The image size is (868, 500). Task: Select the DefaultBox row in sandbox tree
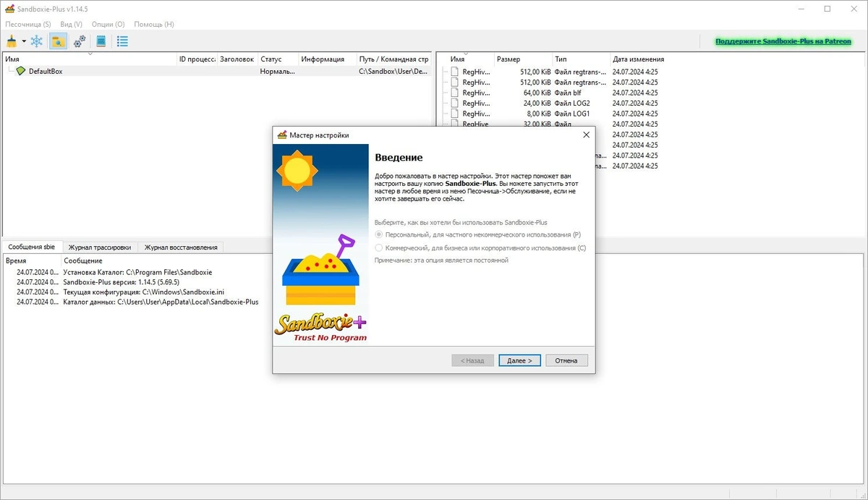[x=217, y=71]
